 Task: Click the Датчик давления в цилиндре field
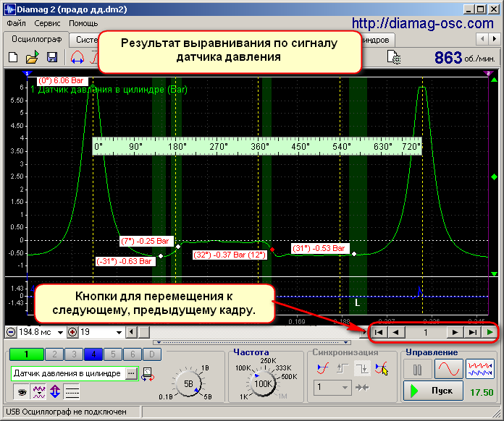click(x=68, y=373)
